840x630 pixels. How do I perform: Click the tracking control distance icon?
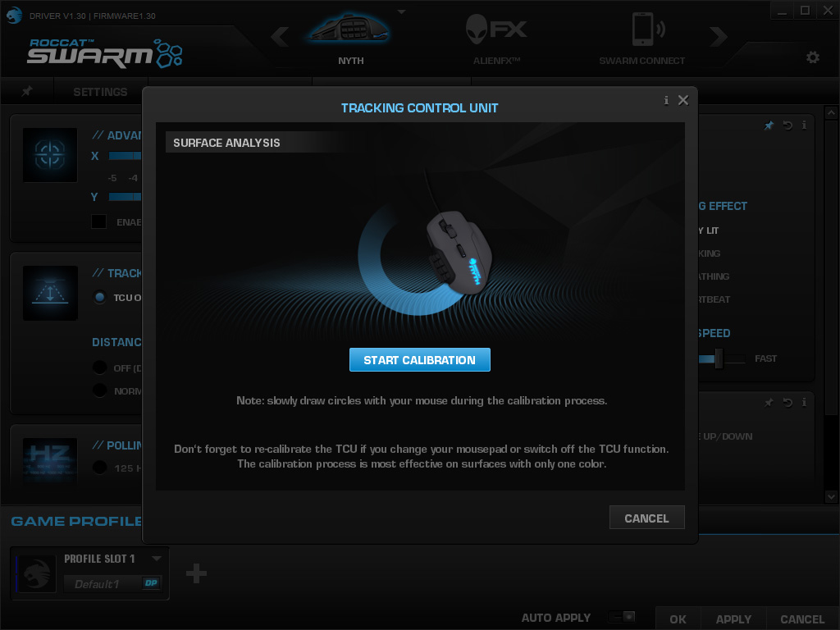[x=50, y=293]
